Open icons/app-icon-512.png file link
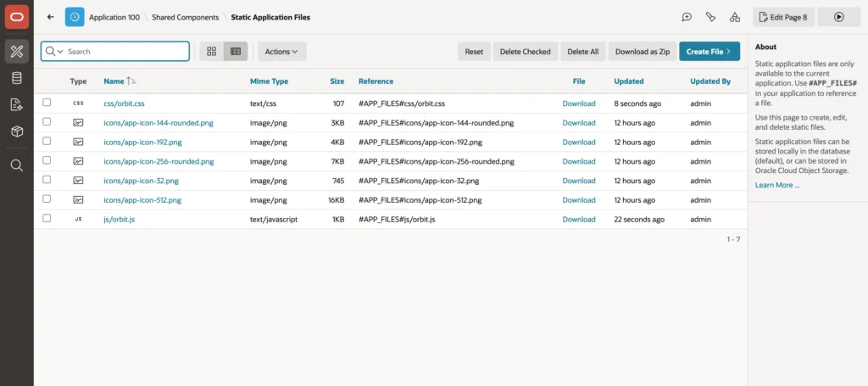Image resolution: width=868 pixels, height=386 pixels. [142, 200]
